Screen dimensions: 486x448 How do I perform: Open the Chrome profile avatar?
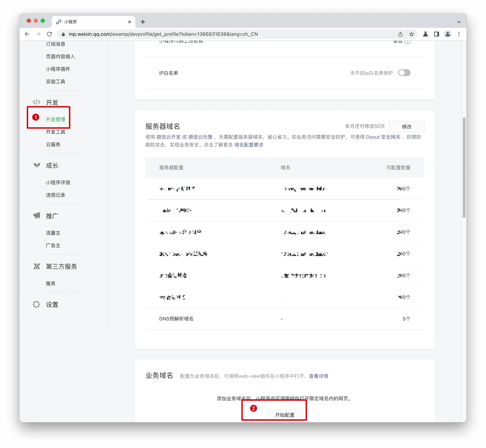tap(448, 34)
